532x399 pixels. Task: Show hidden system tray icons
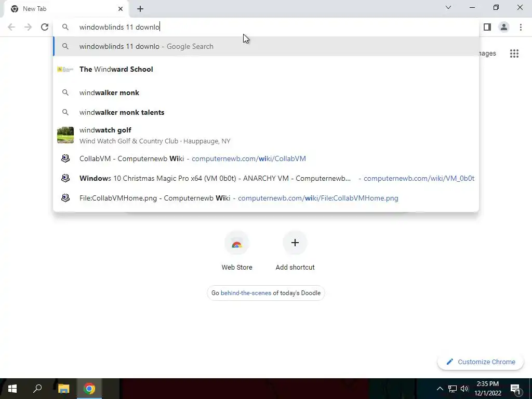click(x=440, y=389)
